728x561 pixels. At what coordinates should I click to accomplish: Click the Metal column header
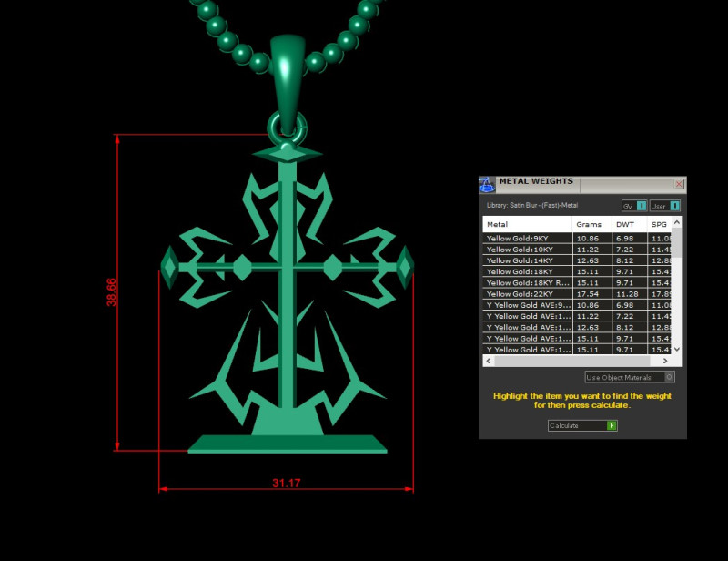(x=511, y=224)
